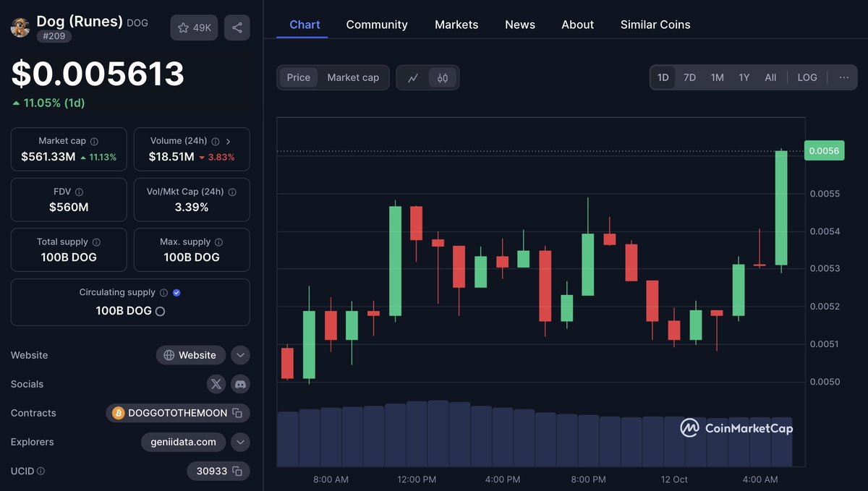
Task: Open the geniidata.com explorer link
Action: (x=184, y=442)
